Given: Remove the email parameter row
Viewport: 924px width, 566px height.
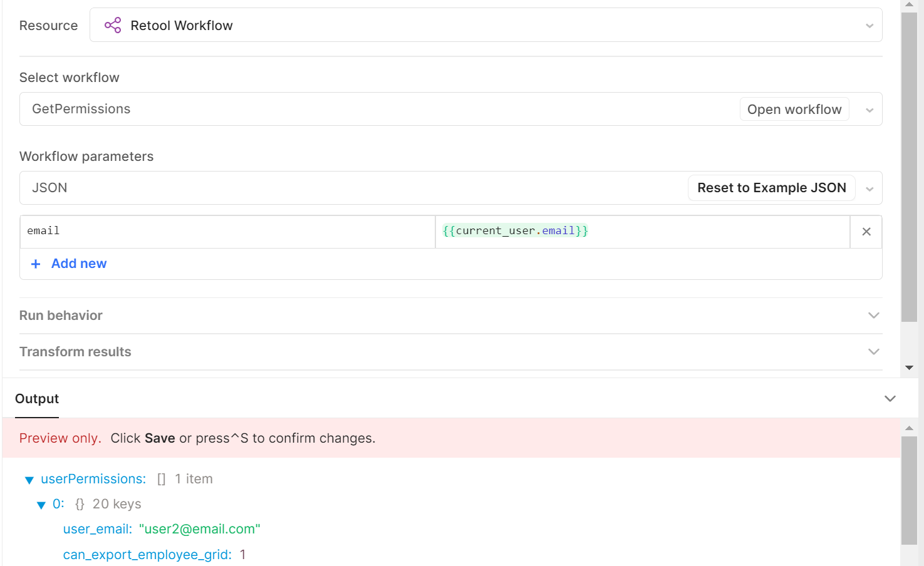Looking at the screenshot, I should point(866,232).
